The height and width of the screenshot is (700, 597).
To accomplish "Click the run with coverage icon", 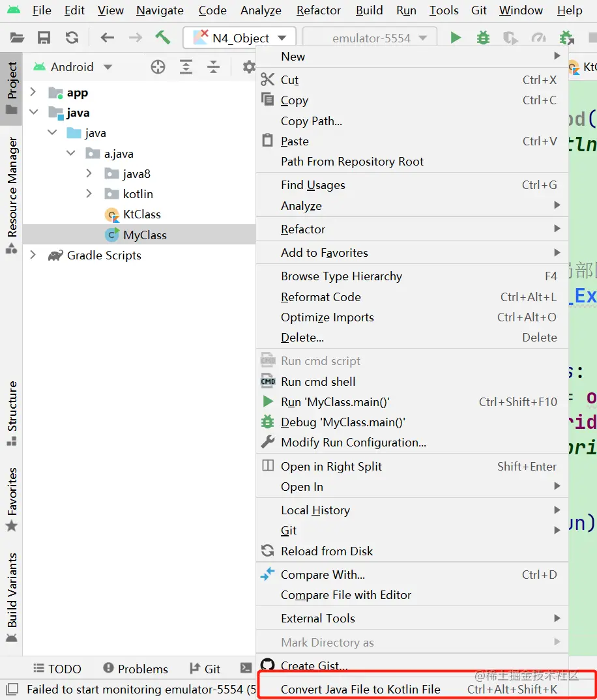I will coord(510,38).
